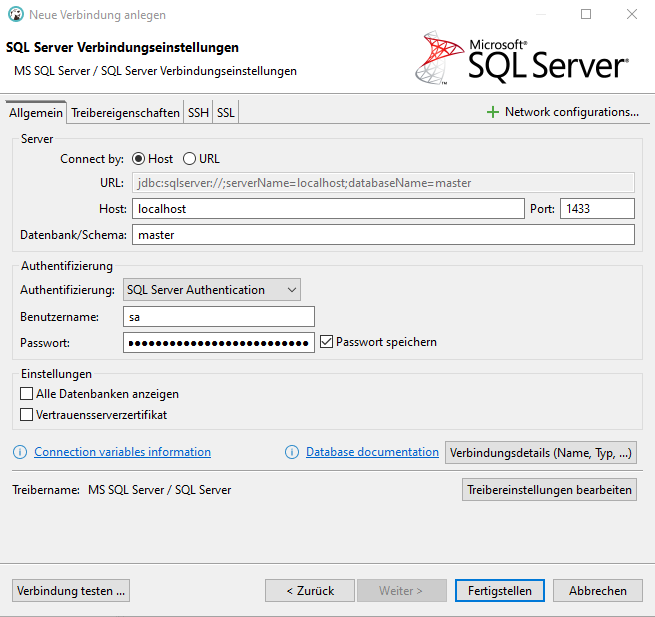Click the green plus Network configurations icon
Image resolution: width=655 pixels, height=617 pixels.
point(492,112)
